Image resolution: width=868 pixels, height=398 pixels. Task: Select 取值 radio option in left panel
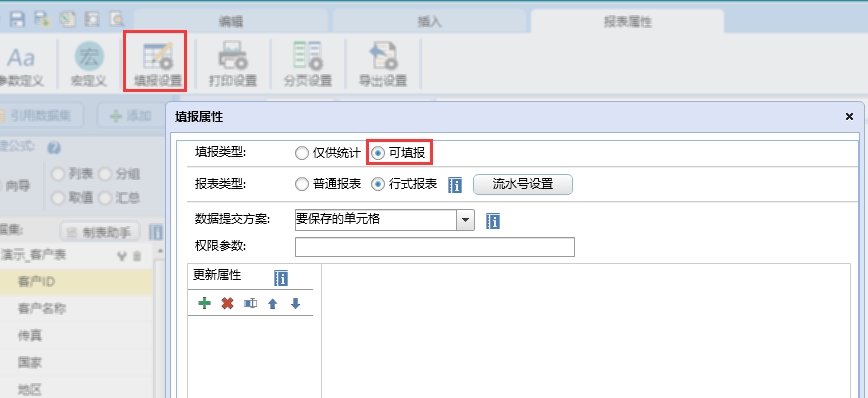pos(58,198)
